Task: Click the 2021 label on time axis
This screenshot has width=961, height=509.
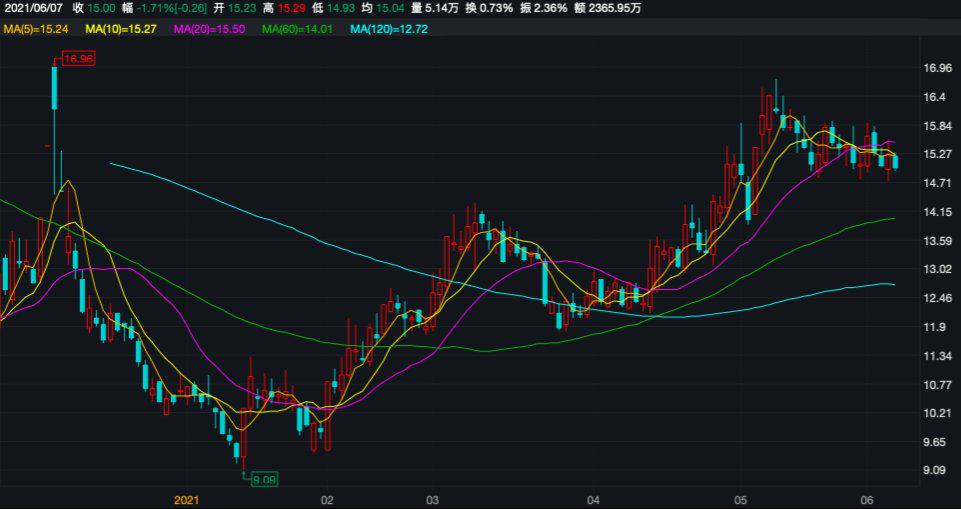Action: pyautogui.click(x=186, y=500)
